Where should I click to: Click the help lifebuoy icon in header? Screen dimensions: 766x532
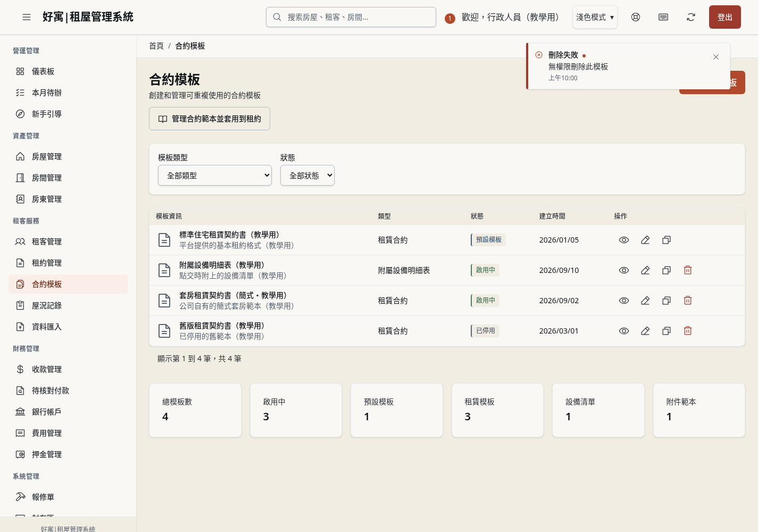(636, 17)
